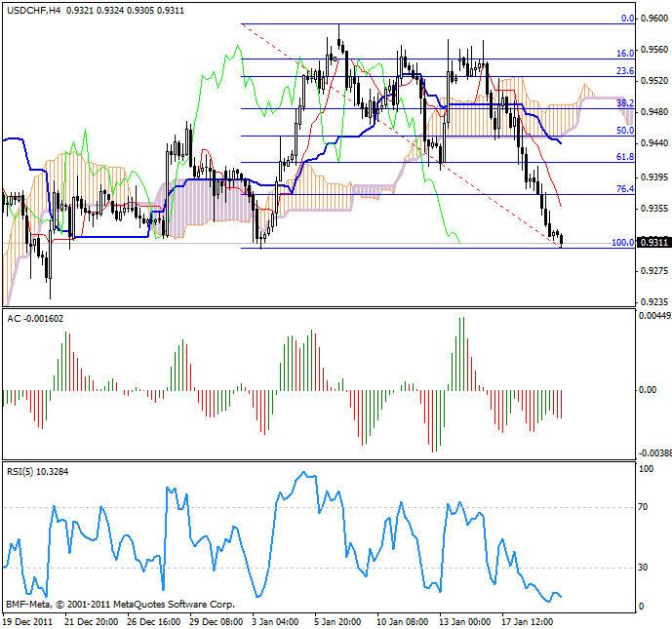Click the AC lower scale value -0.00388
The height and width of the screenshot is (629, 672).
(x=654, y=453)
